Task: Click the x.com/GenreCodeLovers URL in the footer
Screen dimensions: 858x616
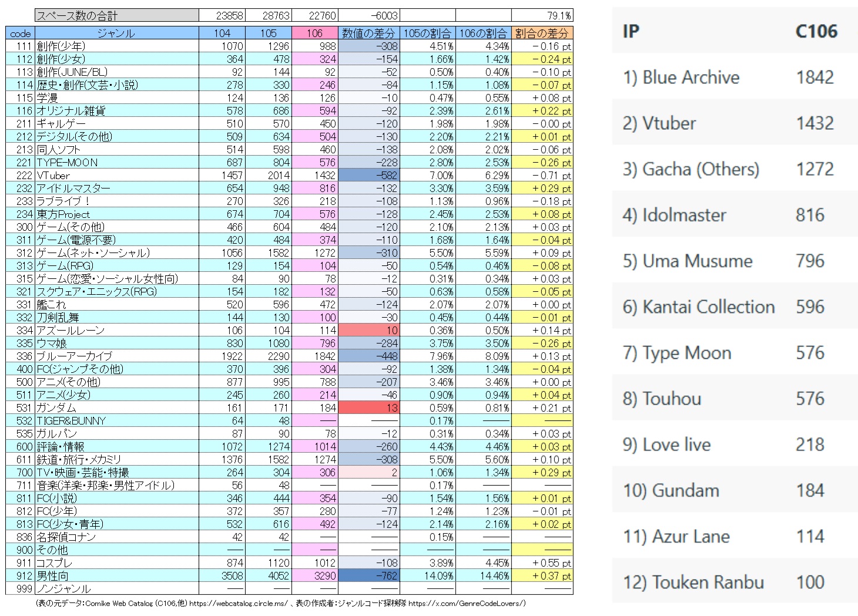Action: pyautogui.click(x=465, y=603)
